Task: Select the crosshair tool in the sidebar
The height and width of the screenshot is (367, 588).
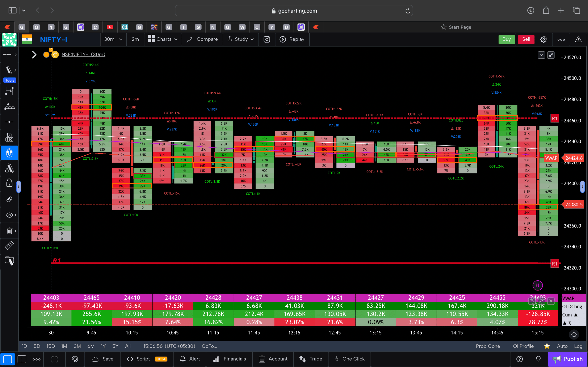Action: (x=7, y=55)
